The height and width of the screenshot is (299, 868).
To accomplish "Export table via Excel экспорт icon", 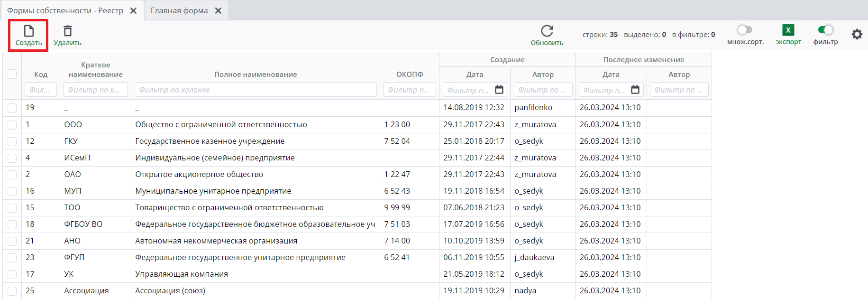I will click(x=788, y=30).
